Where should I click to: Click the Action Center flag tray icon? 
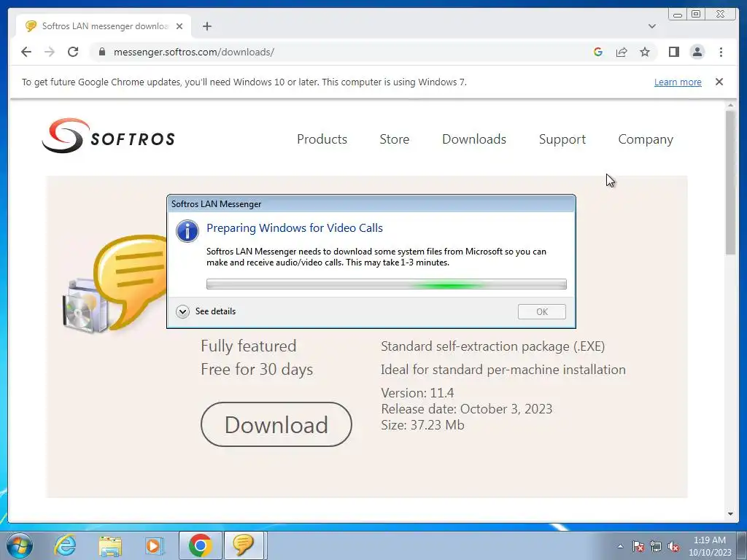click(638, 546)
